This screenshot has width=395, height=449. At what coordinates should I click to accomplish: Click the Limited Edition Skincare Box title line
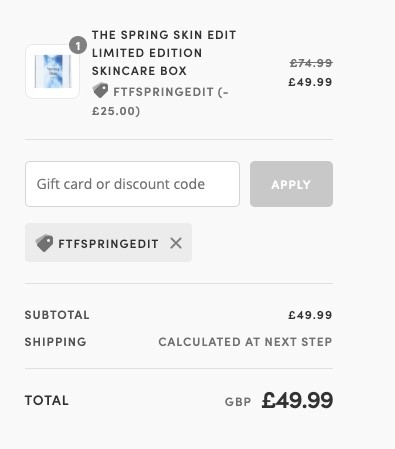(x=147, y=62)
